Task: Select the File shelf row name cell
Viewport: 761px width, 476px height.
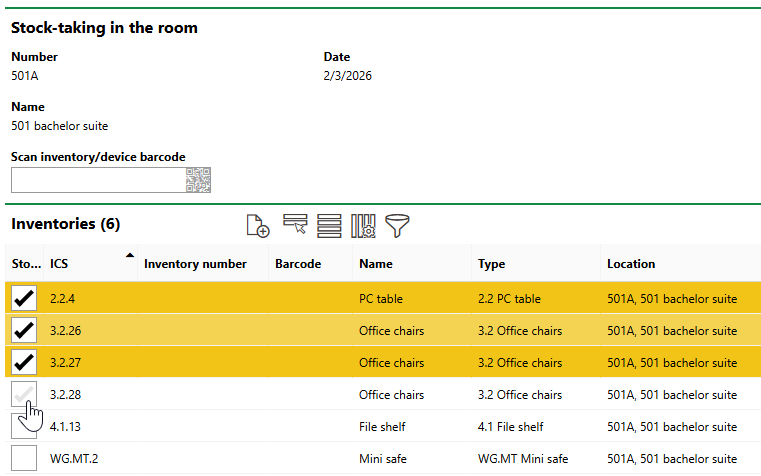Action: pos(382,427)
